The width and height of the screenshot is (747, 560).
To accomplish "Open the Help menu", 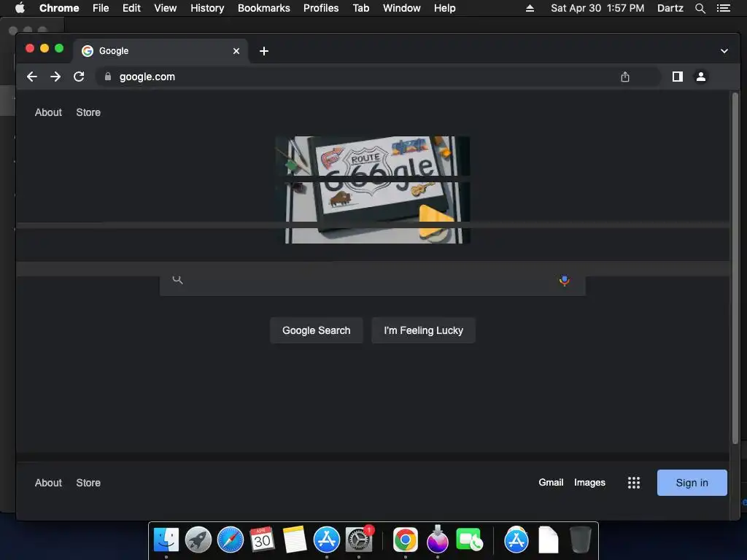I will (x=444, y=8).
